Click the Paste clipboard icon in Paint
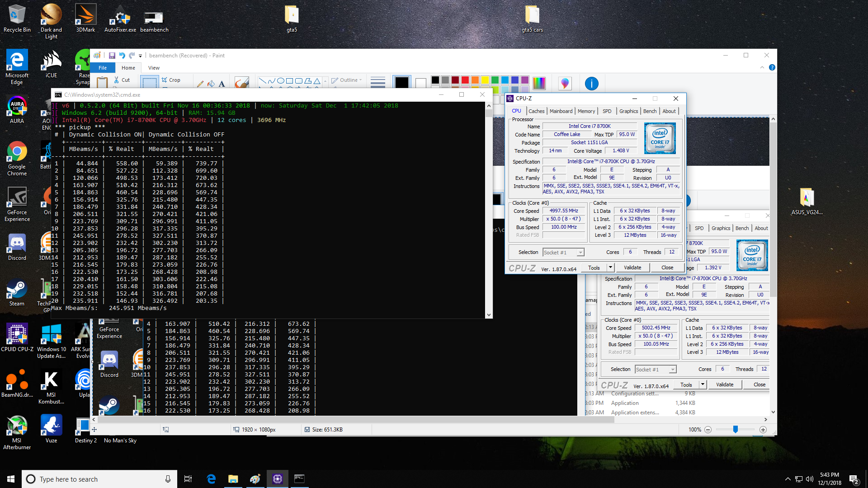The image size is (868, 488). pyautogui.click(x=103, y=82)
